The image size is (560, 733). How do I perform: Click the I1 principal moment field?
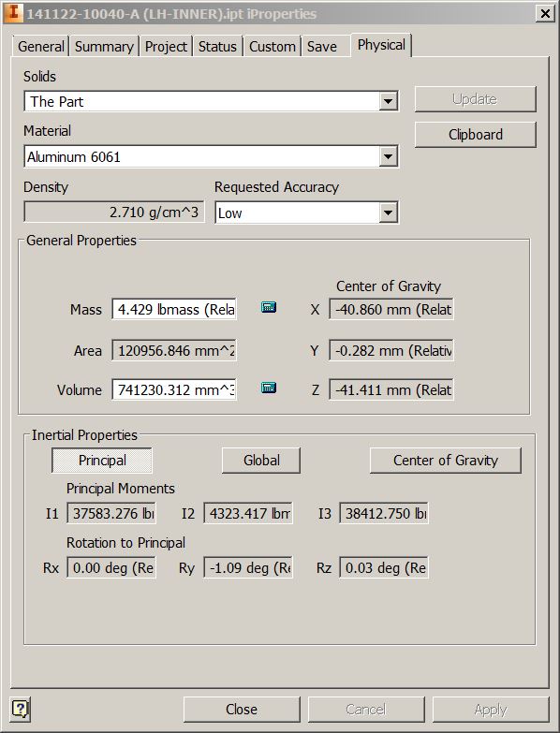(x=111, y=513)
